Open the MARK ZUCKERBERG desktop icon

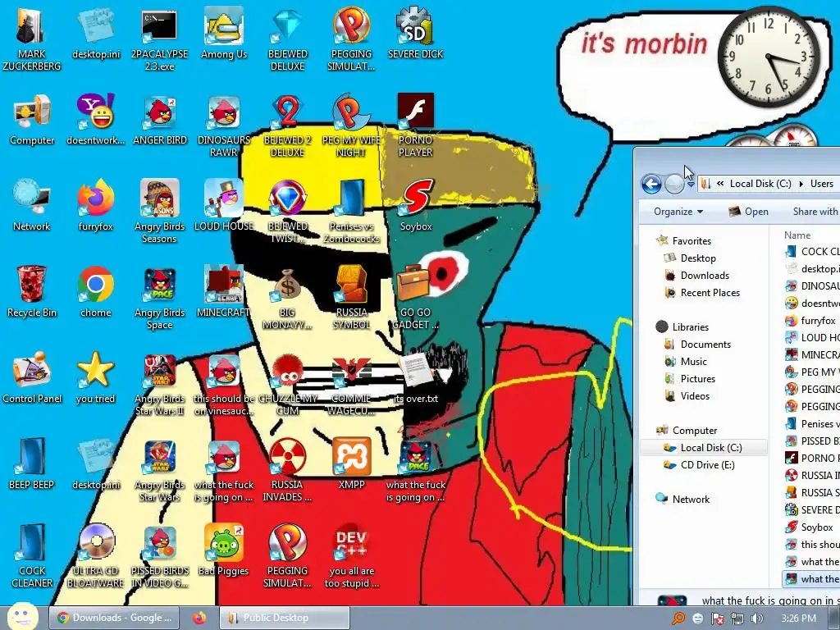32,39
